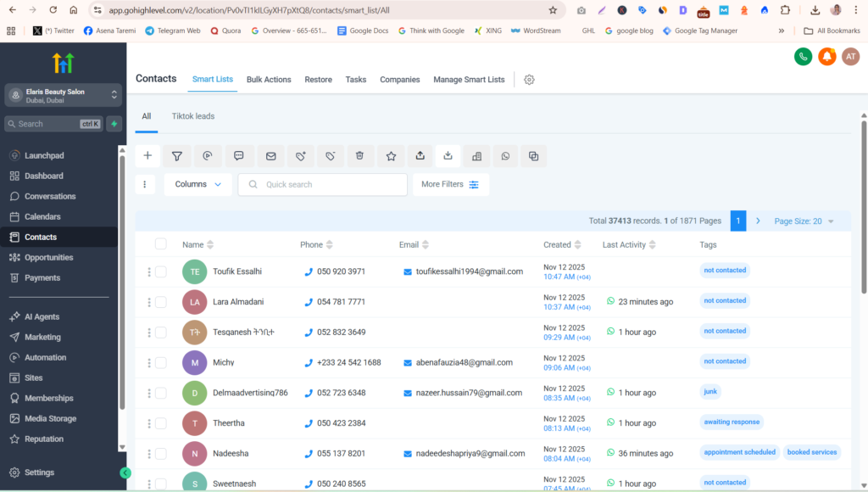This screenshot has width=868, height=492.
Task: Click the sidebar scrollbar down arrow
Action: point(122,447)
